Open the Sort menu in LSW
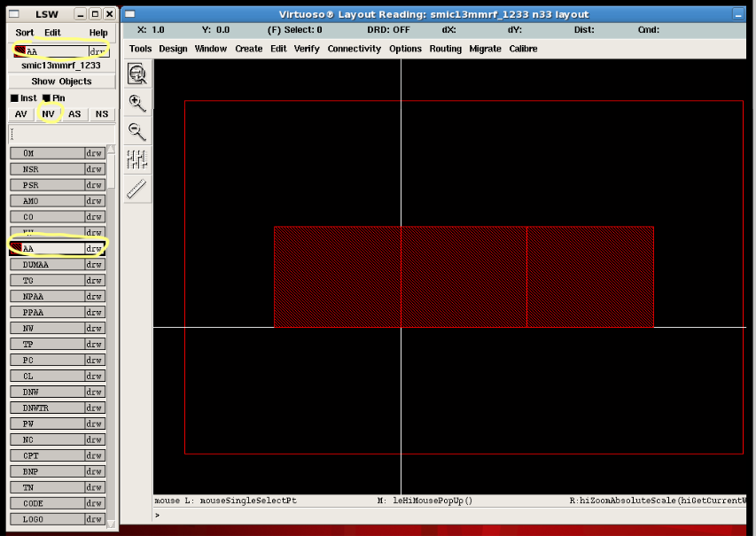The height and width of the screenshot is (536, 756). click(x=25, y=33)
